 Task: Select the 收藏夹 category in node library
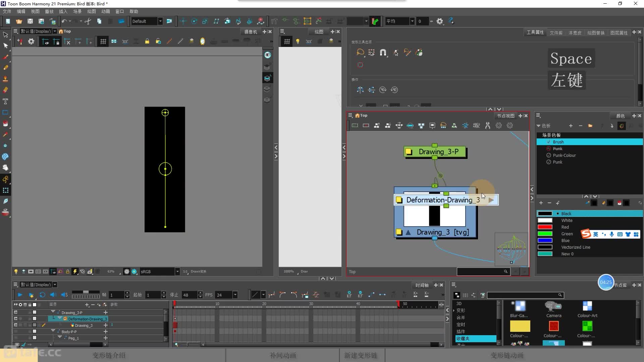pyautogui.click(x=476, y=339)
